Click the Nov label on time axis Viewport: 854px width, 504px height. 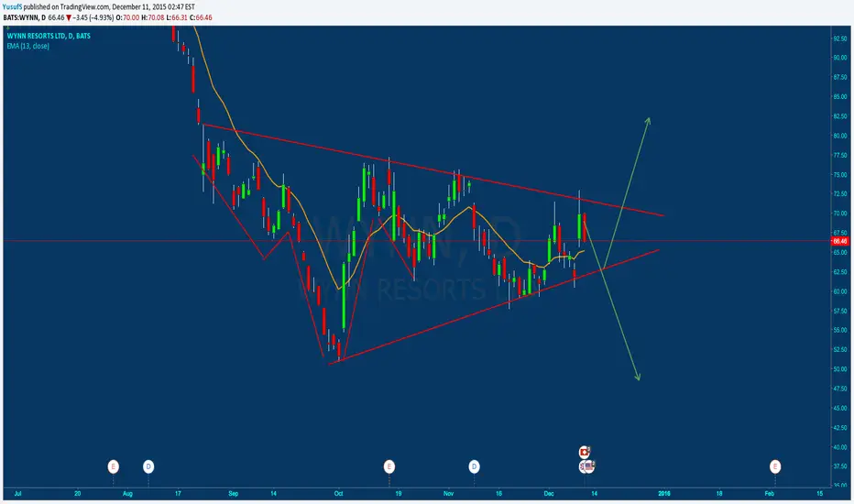pos(448,494)
